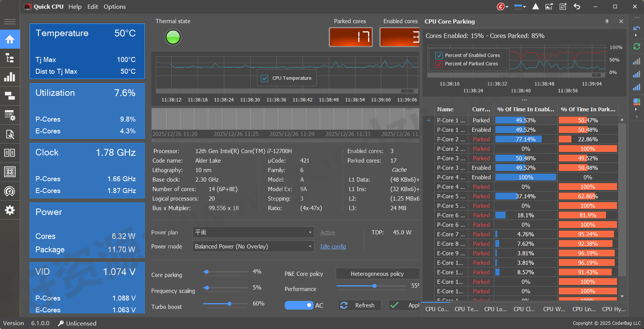Open the red C logo dropdown

point(503,6)
